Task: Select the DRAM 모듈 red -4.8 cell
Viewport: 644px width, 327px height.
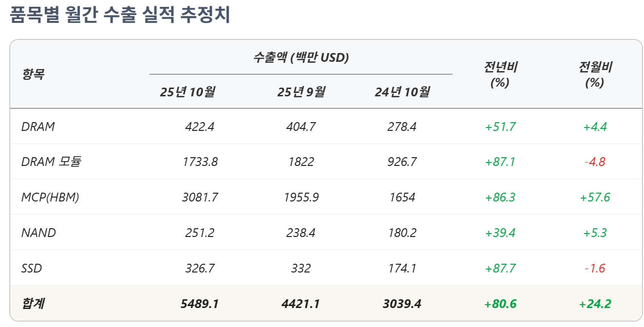Action: (595, 162)
